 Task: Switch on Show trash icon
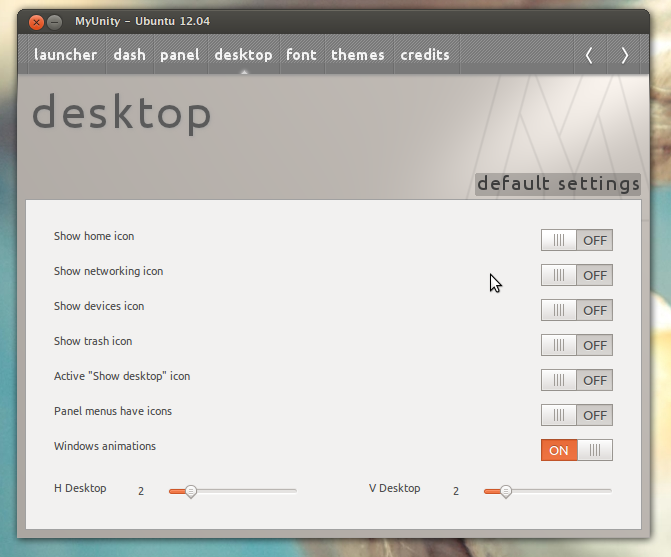[577, 345]
